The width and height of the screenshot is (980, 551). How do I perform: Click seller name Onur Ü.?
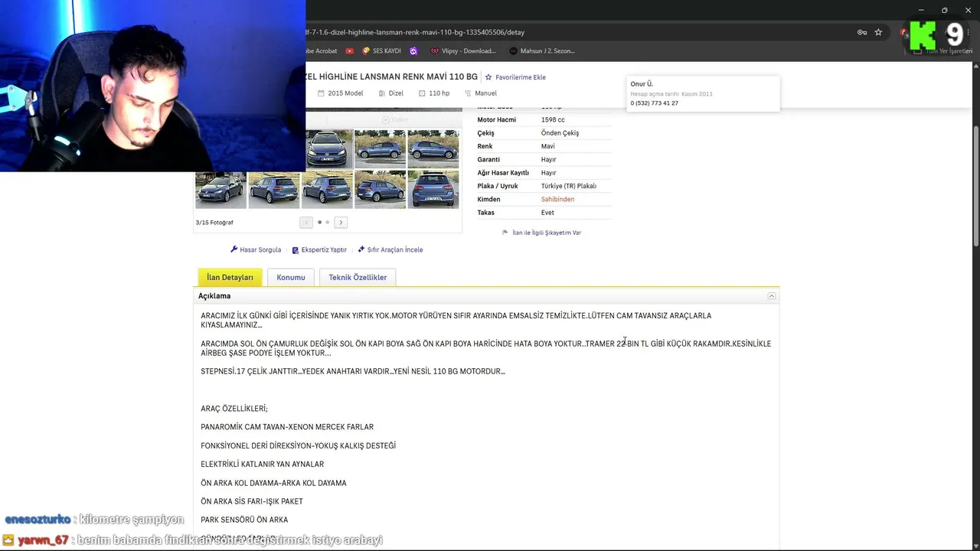[x=642, y=84]
